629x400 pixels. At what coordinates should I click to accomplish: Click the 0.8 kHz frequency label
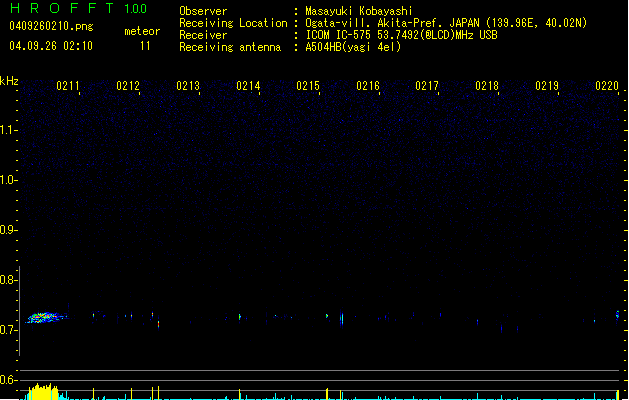8,280
